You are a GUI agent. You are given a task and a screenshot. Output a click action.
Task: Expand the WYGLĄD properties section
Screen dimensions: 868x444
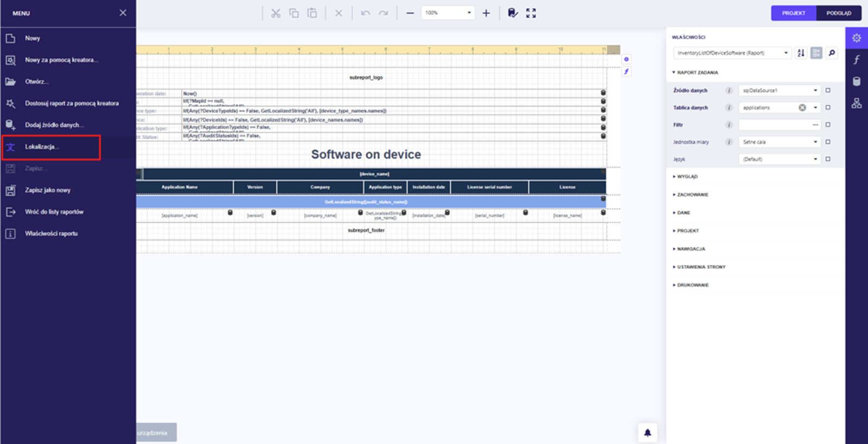687,177
